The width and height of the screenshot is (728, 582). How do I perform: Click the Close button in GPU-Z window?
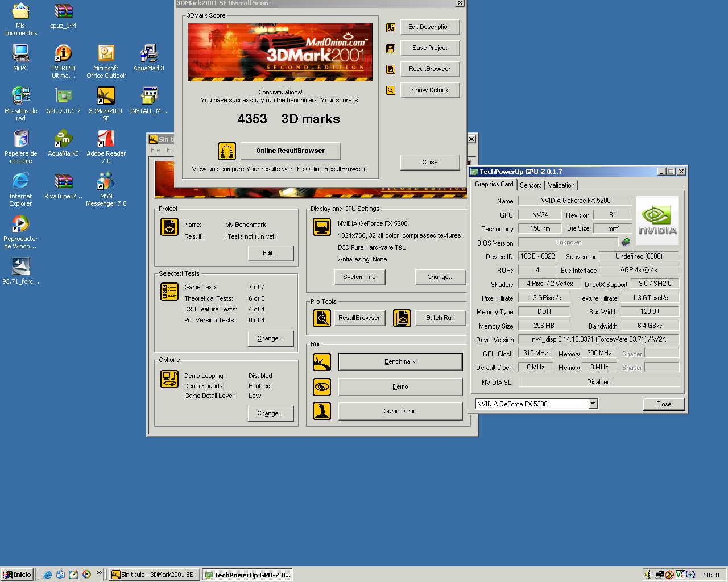(x=663, y=404)
